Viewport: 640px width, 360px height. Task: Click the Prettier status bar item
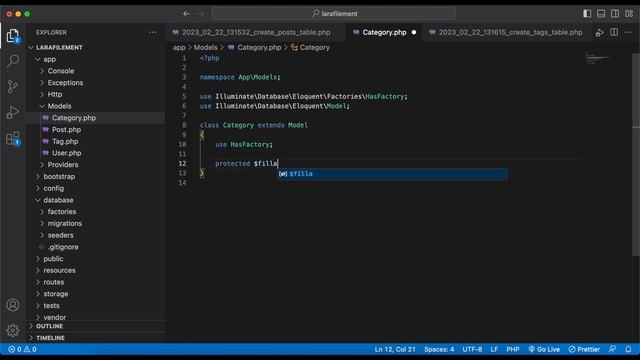click(584, 349)
